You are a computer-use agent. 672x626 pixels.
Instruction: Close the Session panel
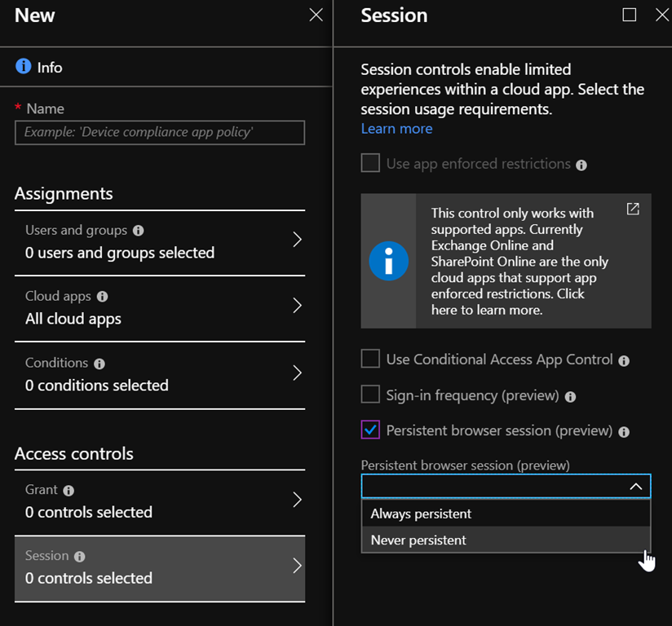(662, 15)
